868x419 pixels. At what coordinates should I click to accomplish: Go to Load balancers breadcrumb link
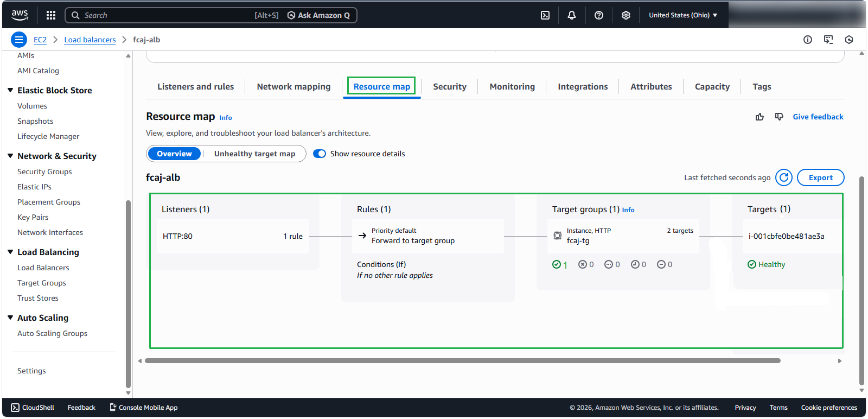(90, 40)
